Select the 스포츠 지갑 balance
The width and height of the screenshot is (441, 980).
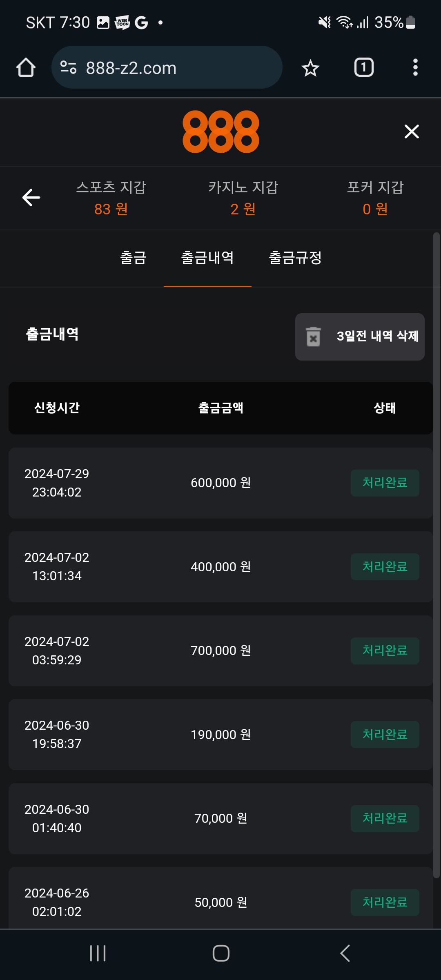111,198
